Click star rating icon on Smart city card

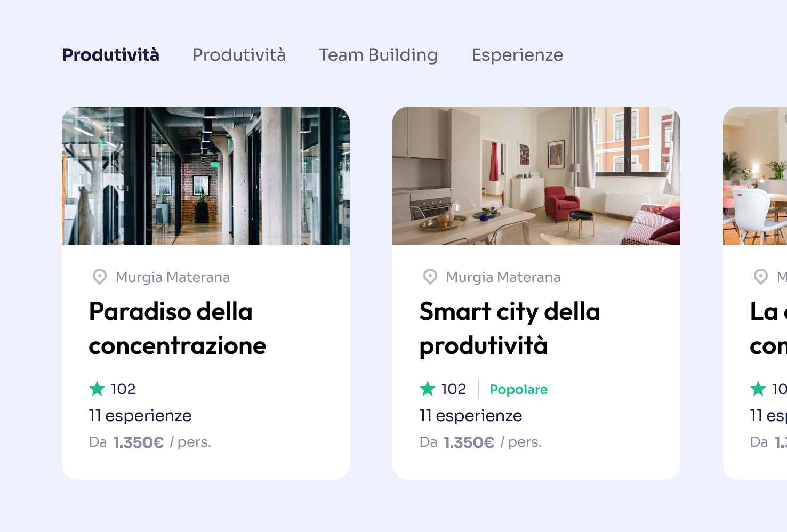428,389
